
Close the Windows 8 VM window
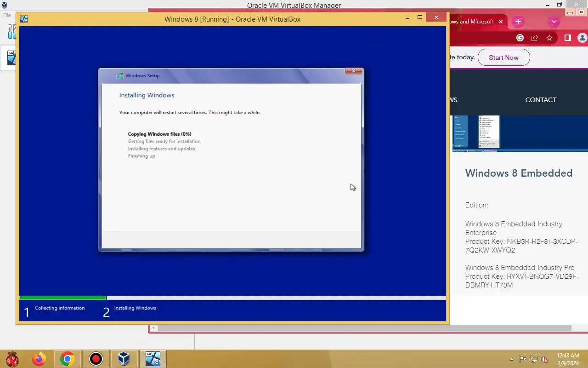click(x=435, y=17)
